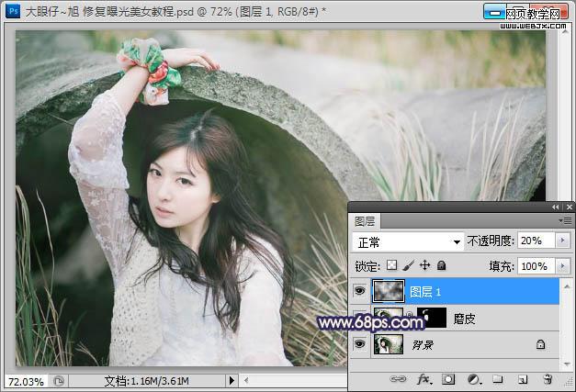Click the fill 100% field

pos(536,265)
